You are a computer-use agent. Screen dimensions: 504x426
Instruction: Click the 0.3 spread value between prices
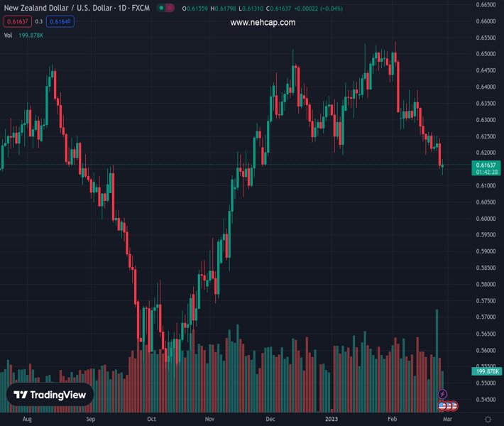point(39,21)
